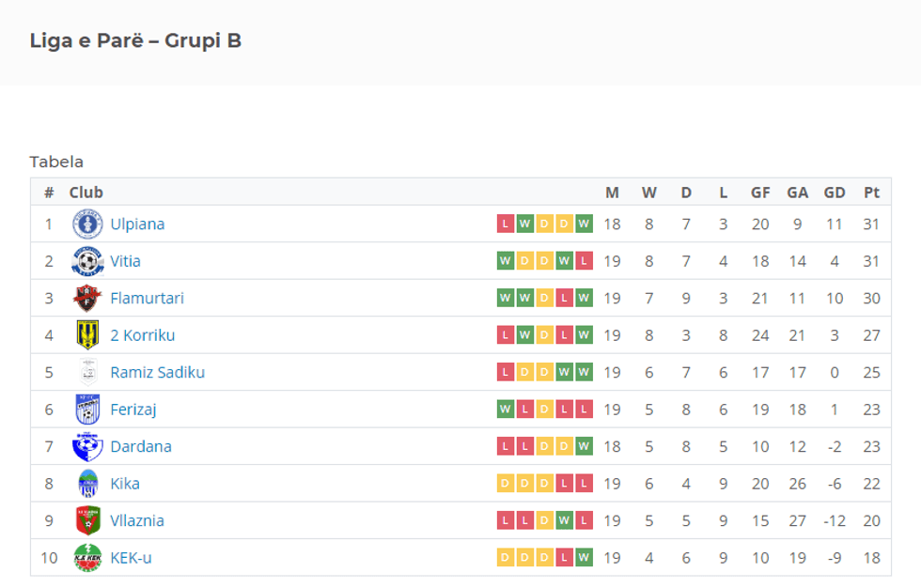This screenshot has height=588, width=921.
Task: Go to the Flamurtari club link
Action: (147, 298)
